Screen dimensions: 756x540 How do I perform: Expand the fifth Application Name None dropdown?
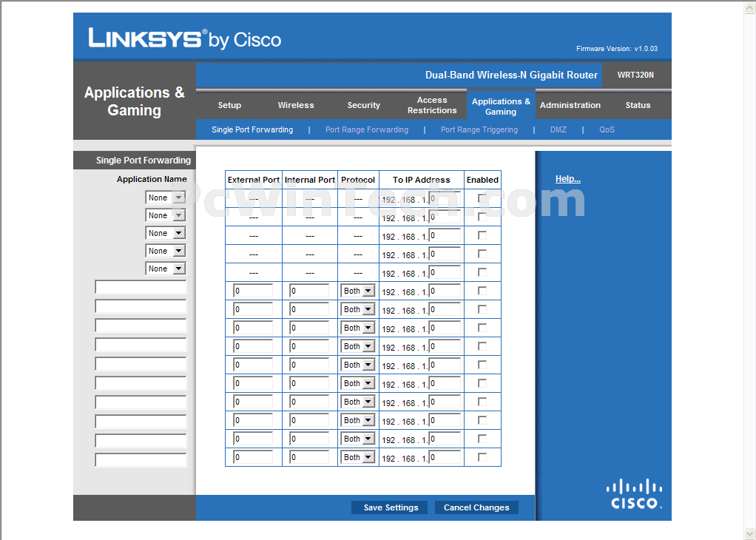(x=166, y=269)
